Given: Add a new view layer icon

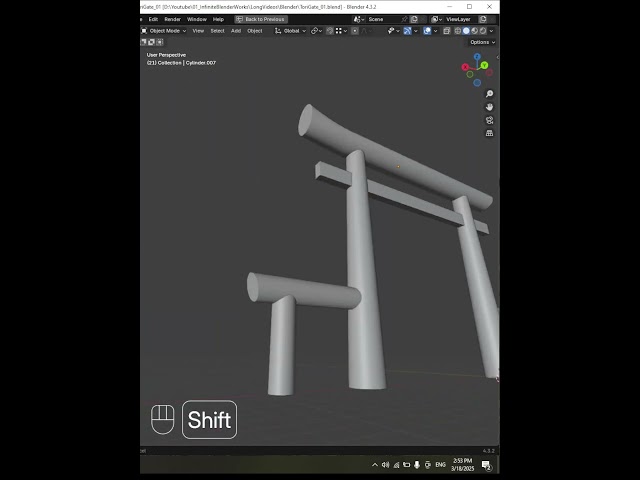Looking at the screenshot, I should click(483, 19).
